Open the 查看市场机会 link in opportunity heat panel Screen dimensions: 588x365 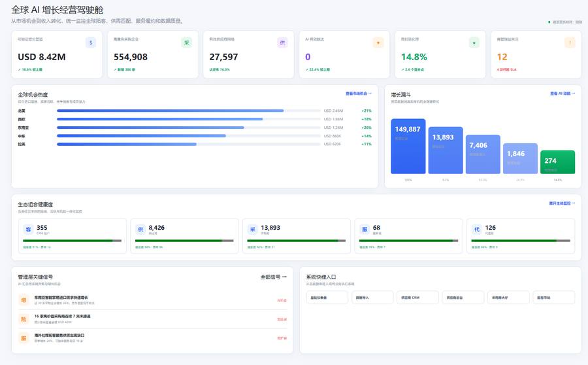pos(359,94)
